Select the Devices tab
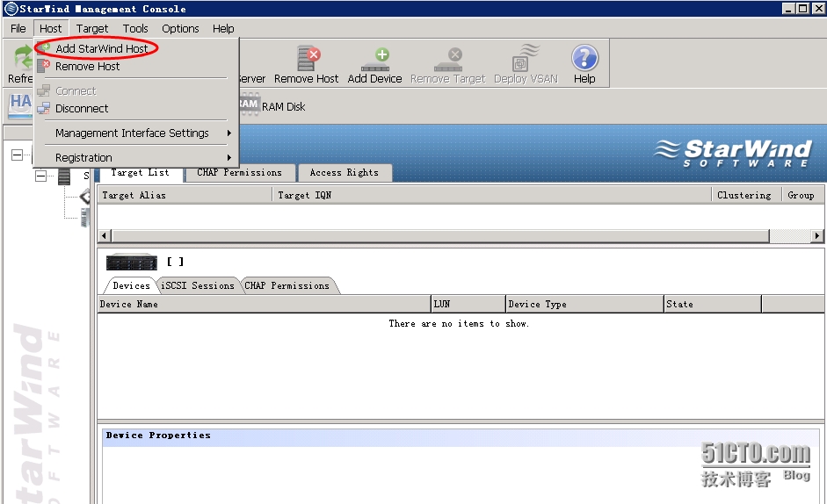Viewport: 827px width, 504px height. (x=131, y=285)
